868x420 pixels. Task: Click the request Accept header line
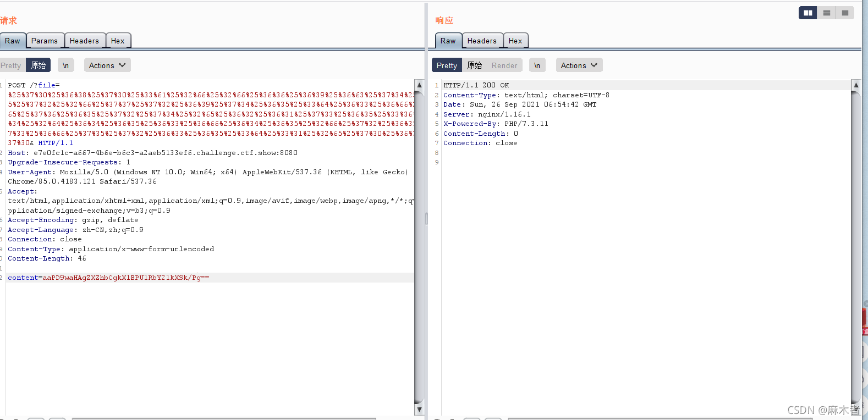pos(23,191)
